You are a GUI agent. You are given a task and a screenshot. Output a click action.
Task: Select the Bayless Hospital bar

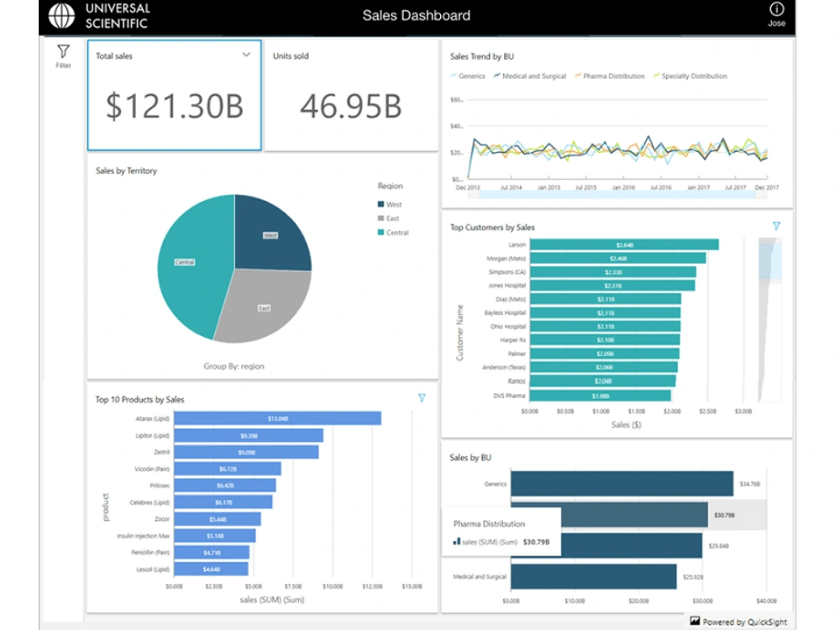pyautogui.click(x=606, y=312)
